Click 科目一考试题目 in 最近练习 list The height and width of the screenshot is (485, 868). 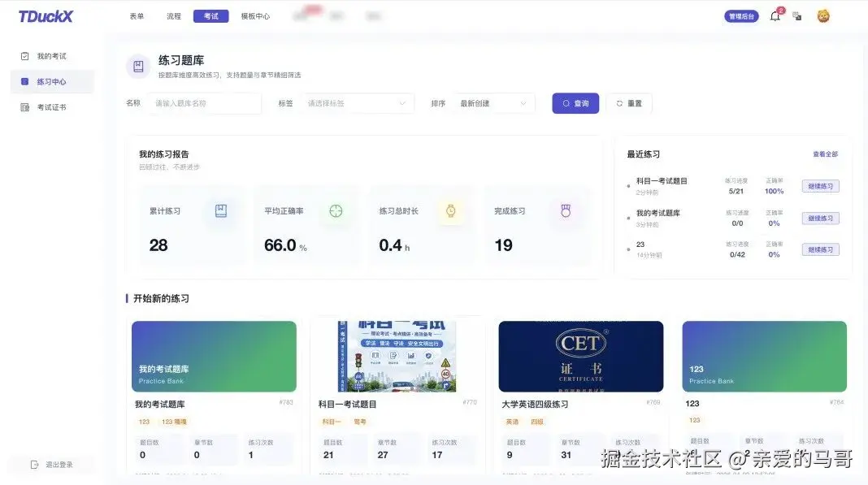click(x=662, y=181)
